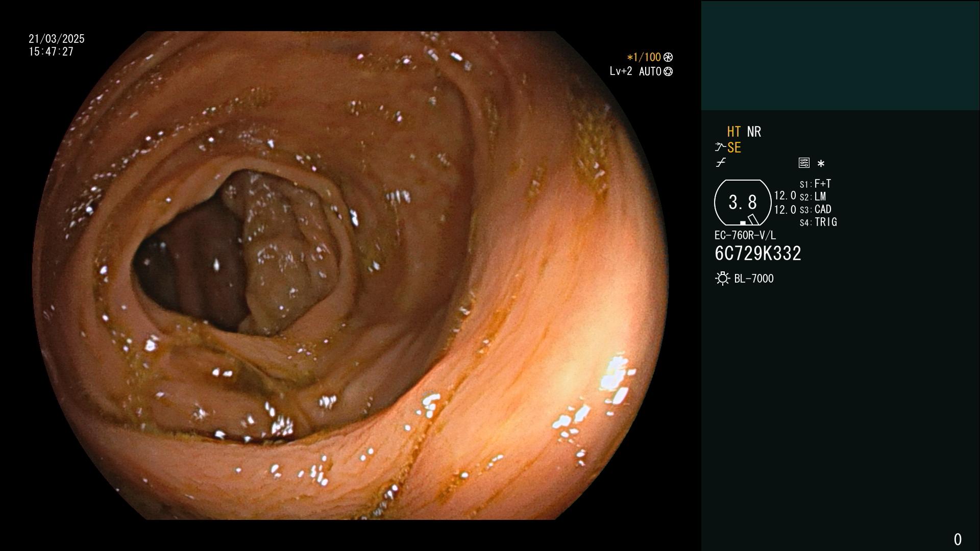Click the scope tip diagram showing 3.8
This screenshot has width=980, height=551.
[743, 203]
